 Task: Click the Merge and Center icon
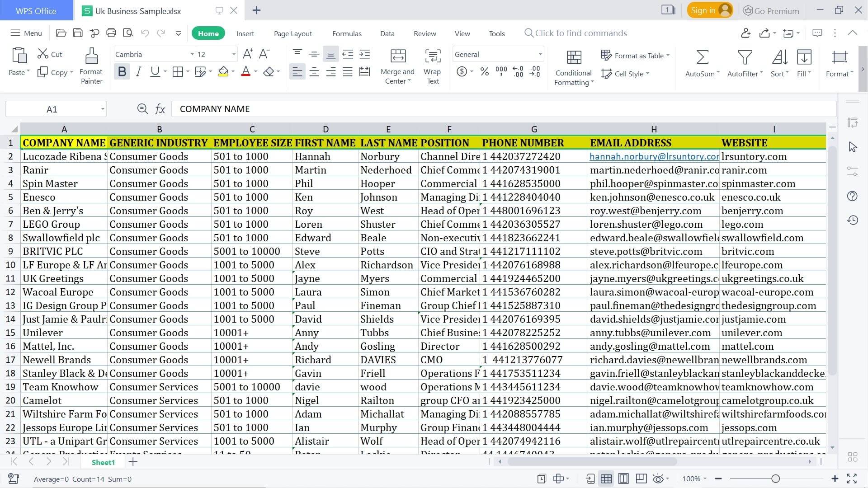(x=398, y=56)
